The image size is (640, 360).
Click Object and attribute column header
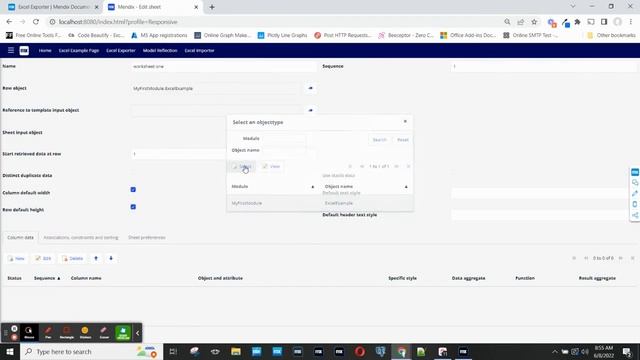click(x=220, y=278)
